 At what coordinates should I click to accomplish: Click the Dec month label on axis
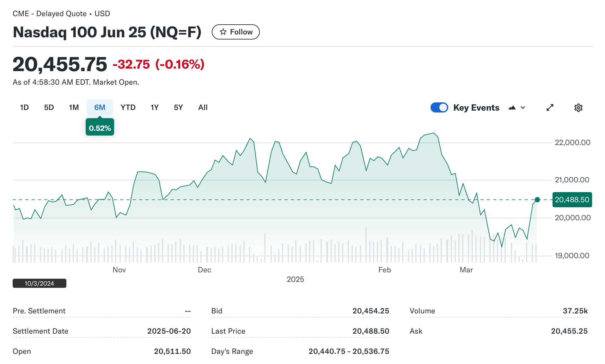pyautogui.click(x=205, y=270)
